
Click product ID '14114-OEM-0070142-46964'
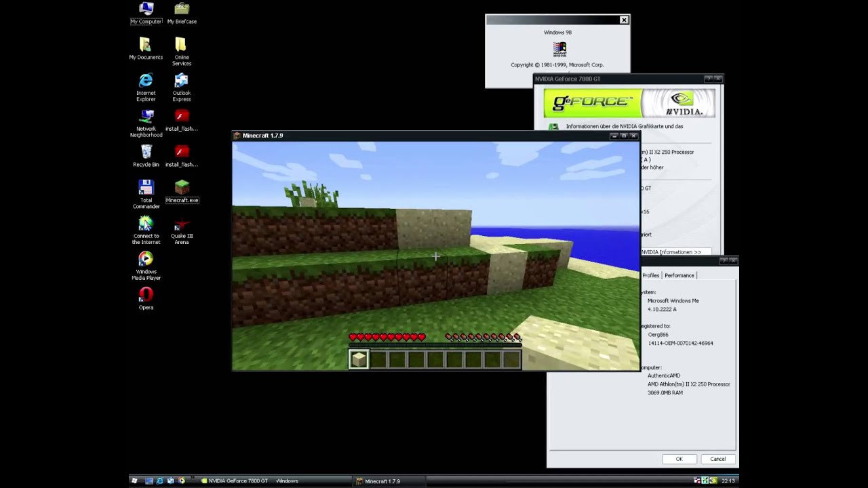680,343
